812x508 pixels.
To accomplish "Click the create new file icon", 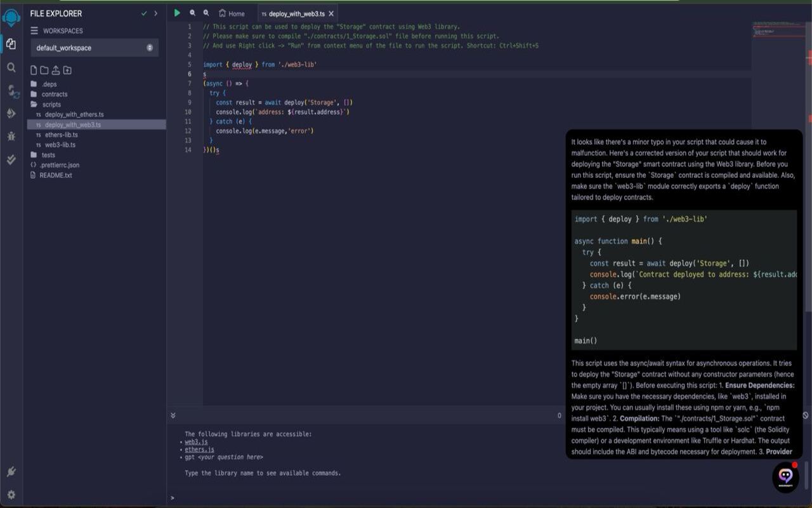I will (34, 70).
